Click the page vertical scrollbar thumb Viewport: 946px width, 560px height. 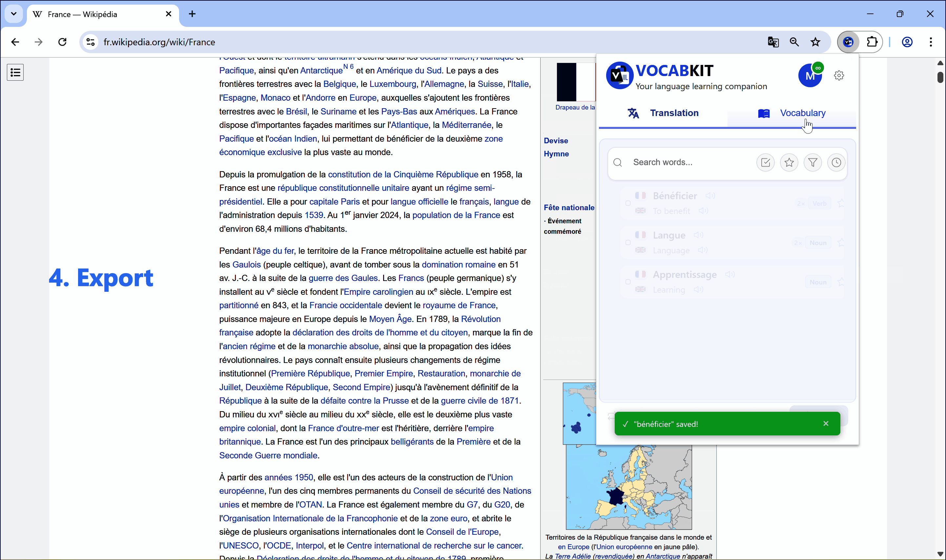[x=940, y=77]
